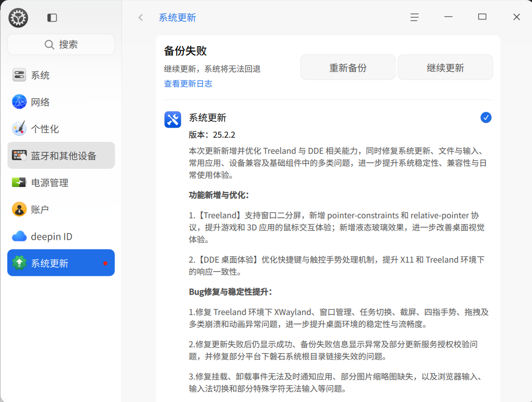Viewport: 532px width, 402px height.
Task: Toggle the sidebar collapse icon
Action: coord(52,18)
